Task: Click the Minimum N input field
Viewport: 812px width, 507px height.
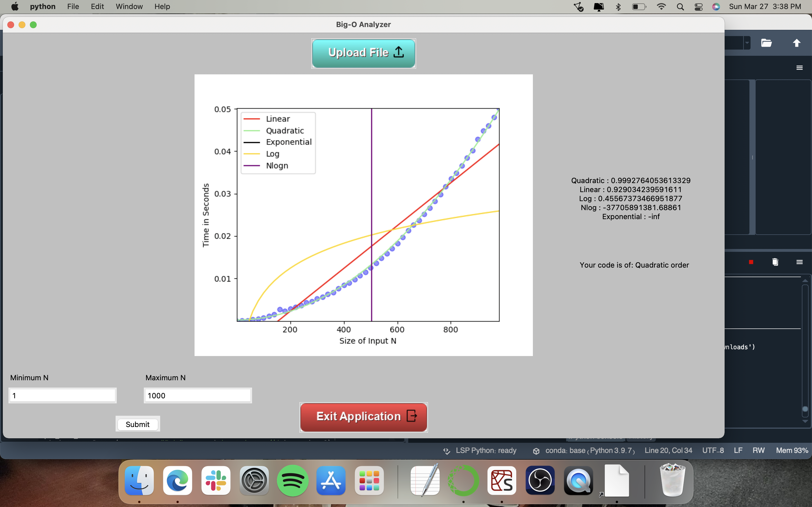Action: 62,395
